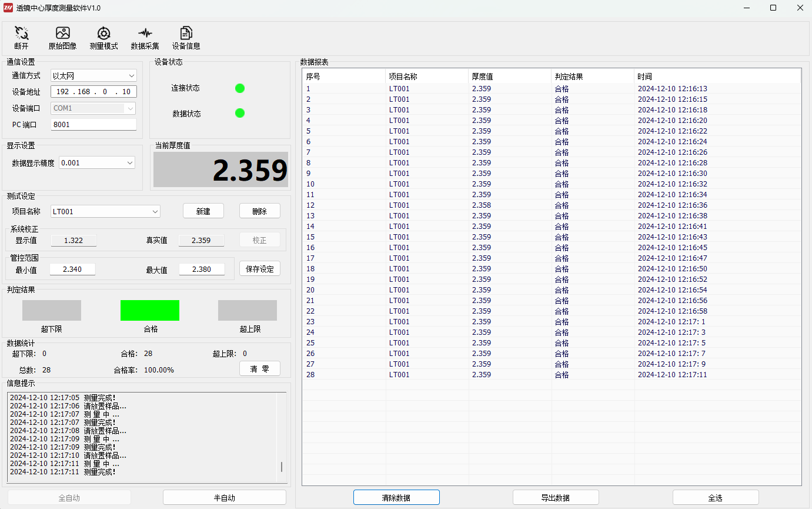The image size is (812, 509).
Task: Click the green 连接状态 indicator light
Action: click(240, 88)
